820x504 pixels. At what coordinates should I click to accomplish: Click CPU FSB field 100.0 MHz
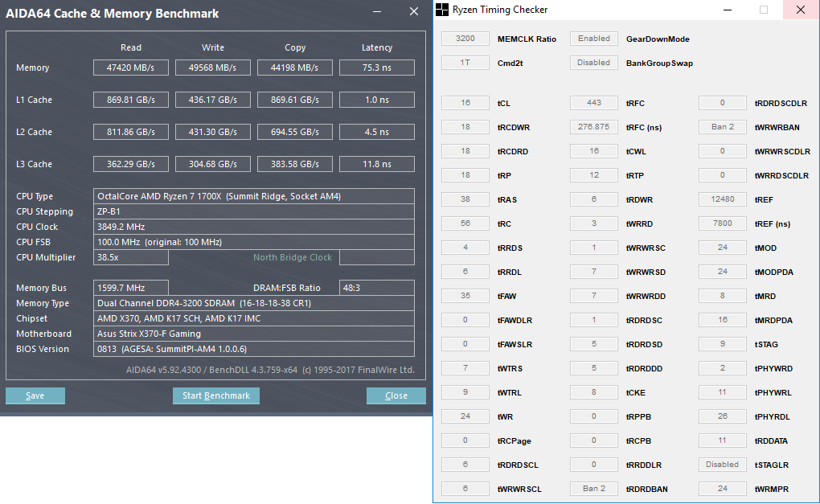253,242
